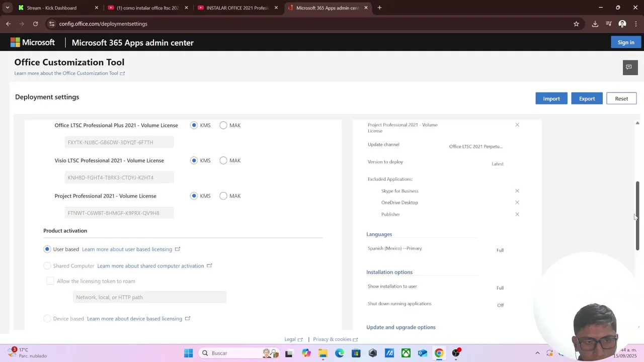Viewport: 644px width, 362px height.
Task: Click the Export button
Action: coord(587,99)
